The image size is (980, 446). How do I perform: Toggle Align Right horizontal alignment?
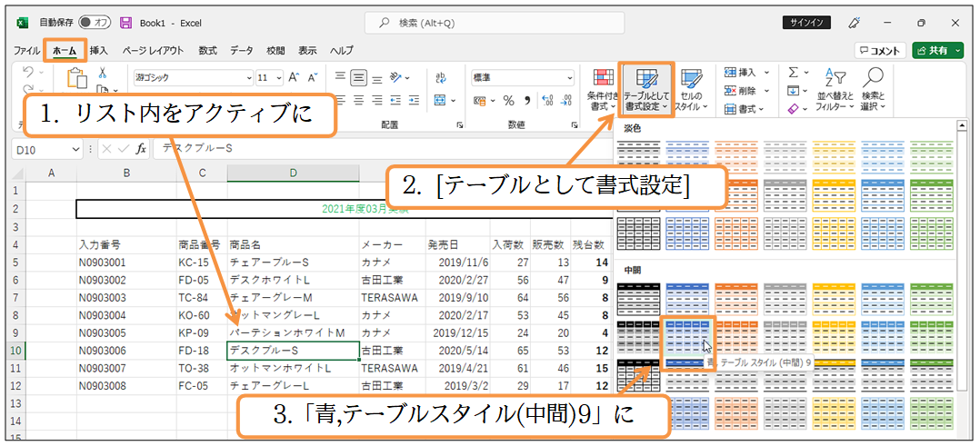pyautogui.click(x=377, y=100)
